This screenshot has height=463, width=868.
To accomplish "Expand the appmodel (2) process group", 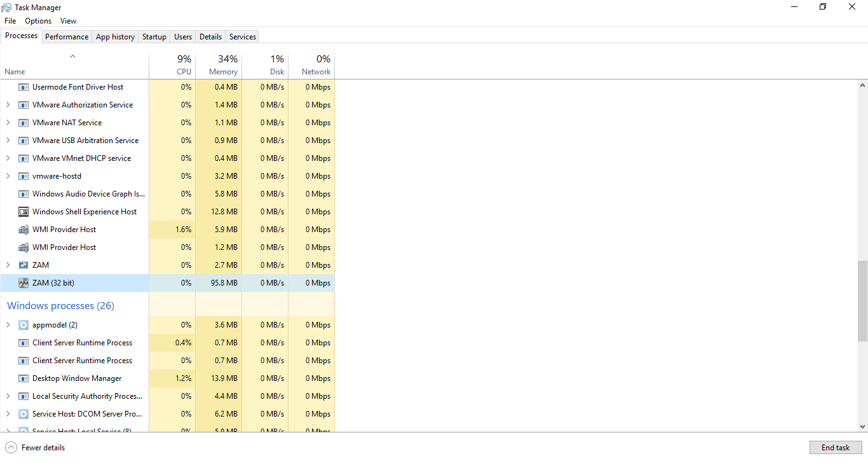I will pyautogui.click(x=8, y=325).
